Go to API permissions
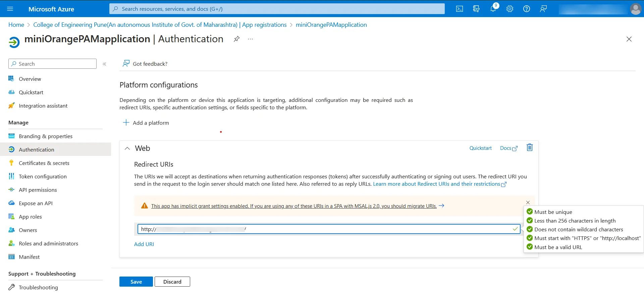Screen dimensions: 644x294 point(38,190)
